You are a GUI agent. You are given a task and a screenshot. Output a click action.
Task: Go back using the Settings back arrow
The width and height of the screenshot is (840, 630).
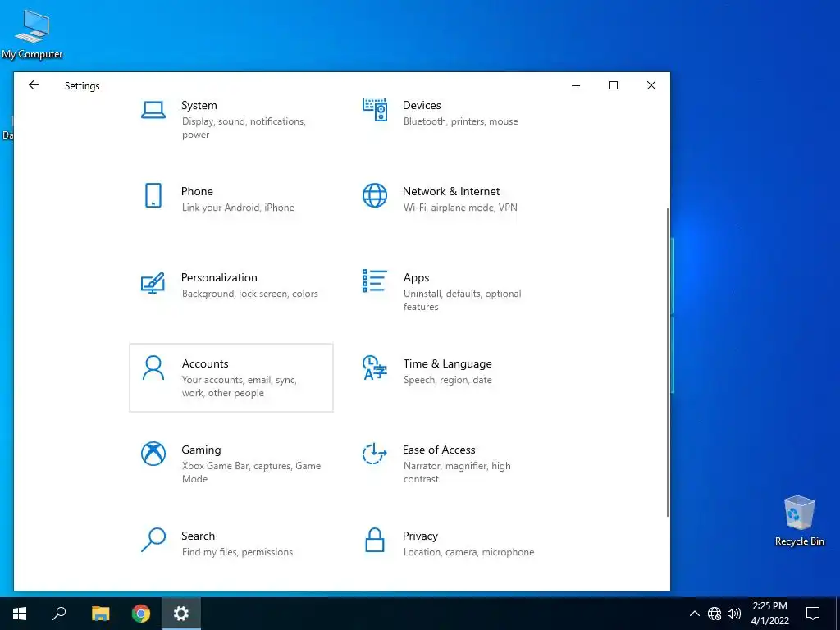(34, 85)
